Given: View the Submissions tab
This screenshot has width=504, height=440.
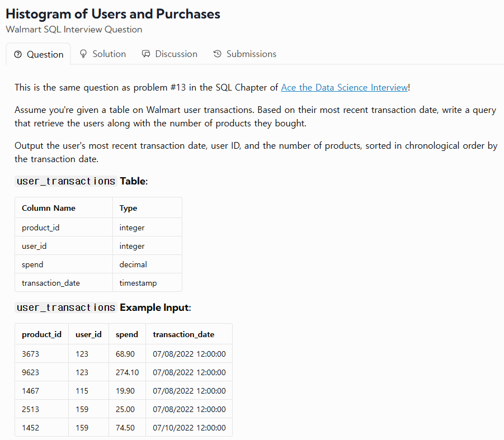Looking at the screenshot, I should (x=244, y=54).
